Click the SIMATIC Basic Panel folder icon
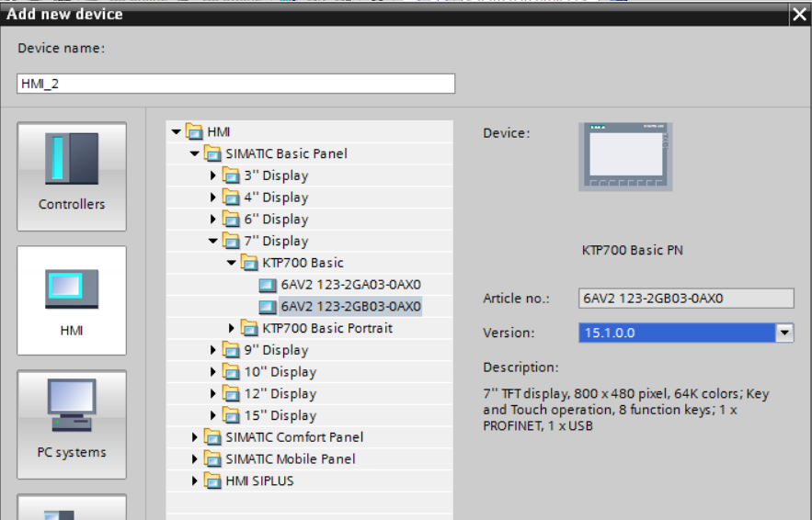 [x=212, y=153]
